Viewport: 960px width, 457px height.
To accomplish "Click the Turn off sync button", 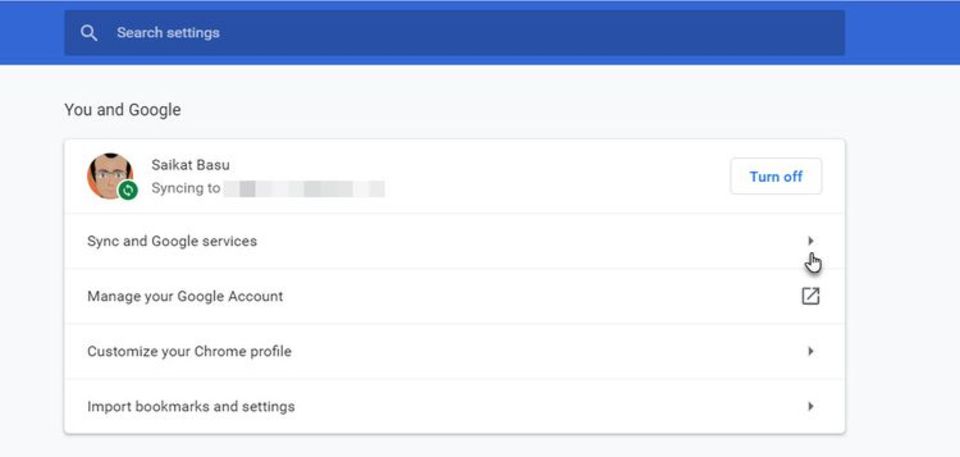I will (x=776, y=176).
